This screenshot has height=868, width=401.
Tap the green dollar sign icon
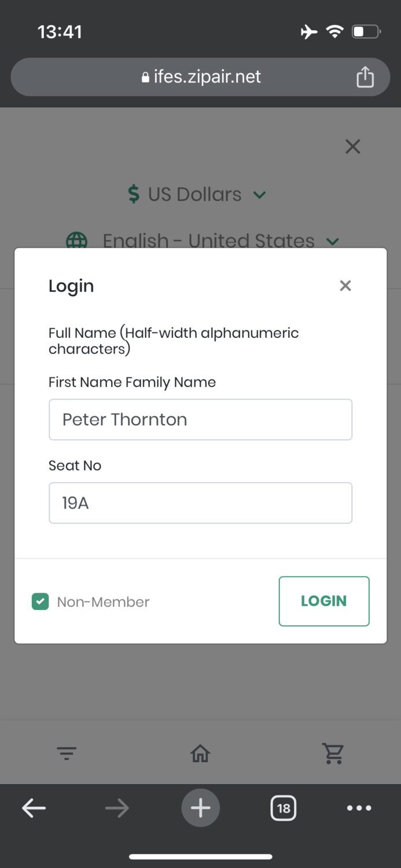coord(134,194)
